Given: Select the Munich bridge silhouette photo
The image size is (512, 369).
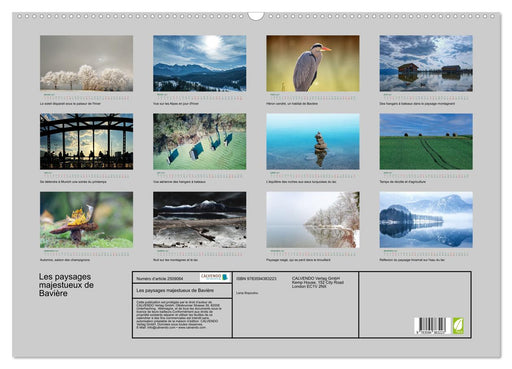Looking at the screenshot, I should [86, 141].
